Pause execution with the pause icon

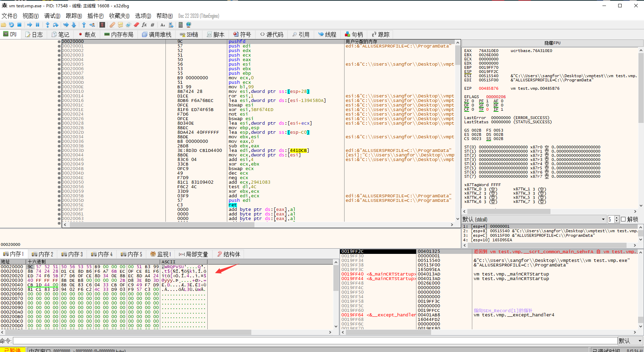(x=38, y=25)
